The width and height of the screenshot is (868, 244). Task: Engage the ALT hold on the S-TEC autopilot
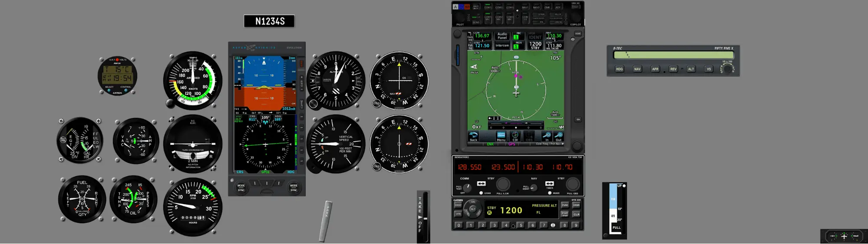click(x=691, y=69)
